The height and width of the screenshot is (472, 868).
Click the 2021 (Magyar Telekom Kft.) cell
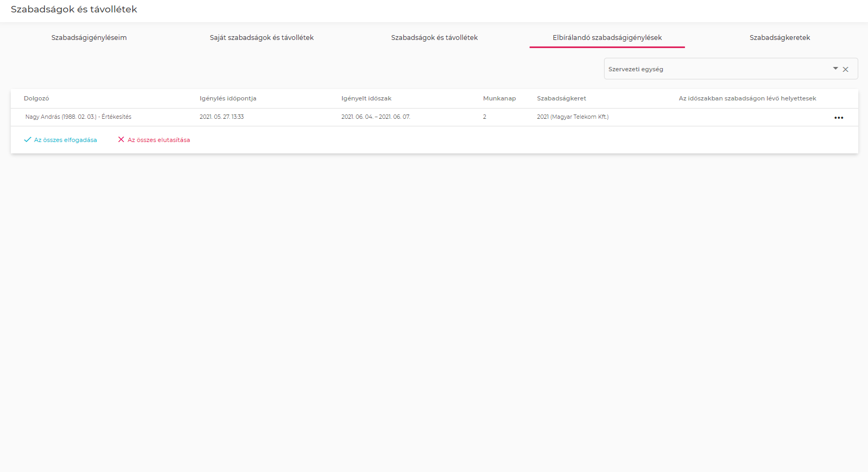click(572, 117)
